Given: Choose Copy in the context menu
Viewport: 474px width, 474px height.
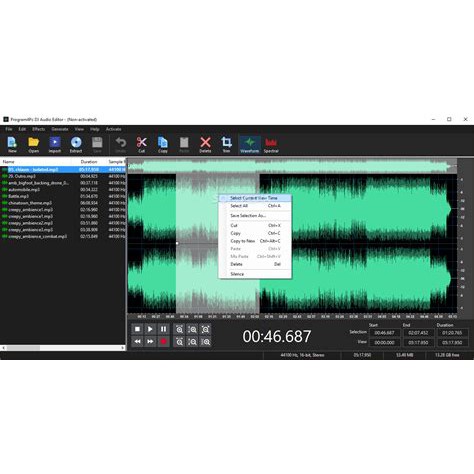Looking at the screenshot, I should tap(255, 233).
